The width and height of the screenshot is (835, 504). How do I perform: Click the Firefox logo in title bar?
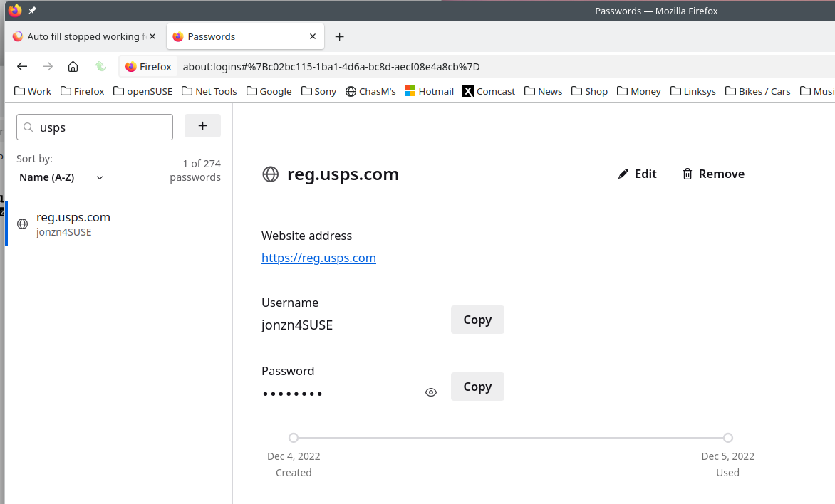(x=15, y=10)
